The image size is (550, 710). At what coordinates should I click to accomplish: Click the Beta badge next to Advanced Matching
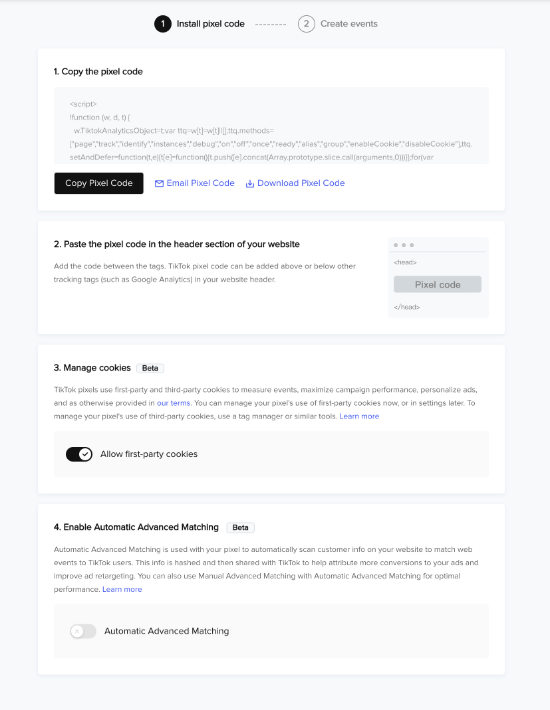pos(240,528)
